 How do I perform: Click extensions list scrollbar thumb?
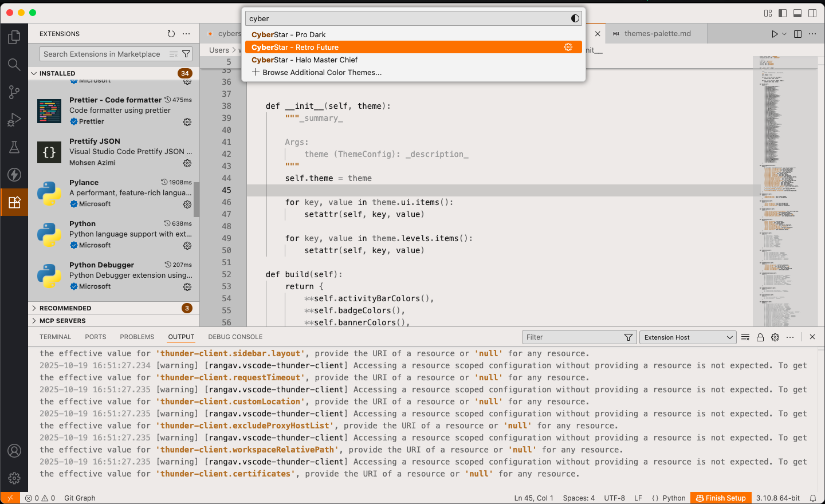[197, 199]
